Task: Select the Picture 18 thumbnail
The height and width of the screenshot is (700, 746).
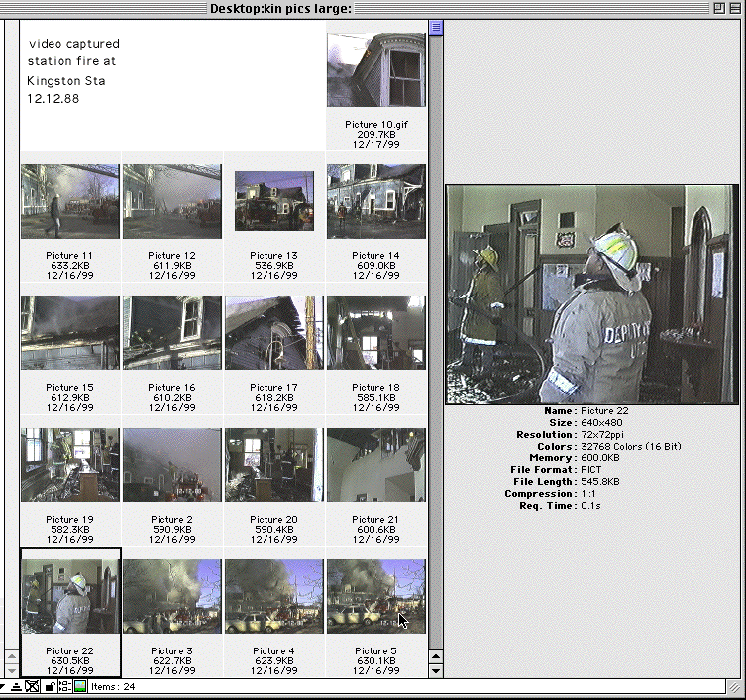Action: point(375,333)
